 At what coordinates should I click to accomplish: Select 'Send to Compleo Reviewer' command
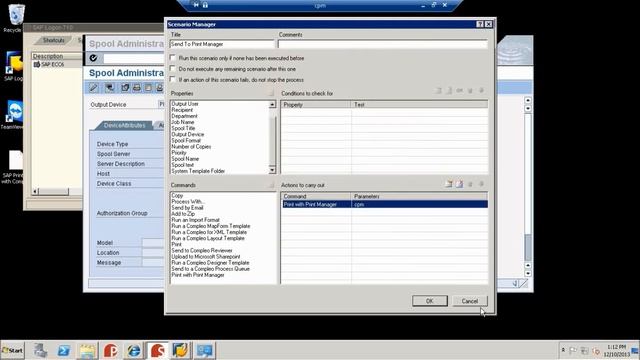tap(202, 250)
